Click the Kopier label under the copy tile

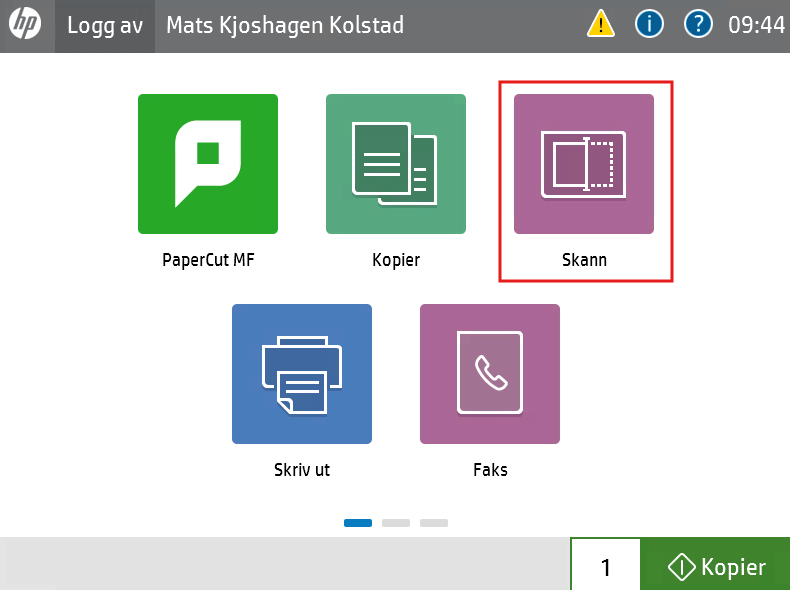click(x=396, y=260)
